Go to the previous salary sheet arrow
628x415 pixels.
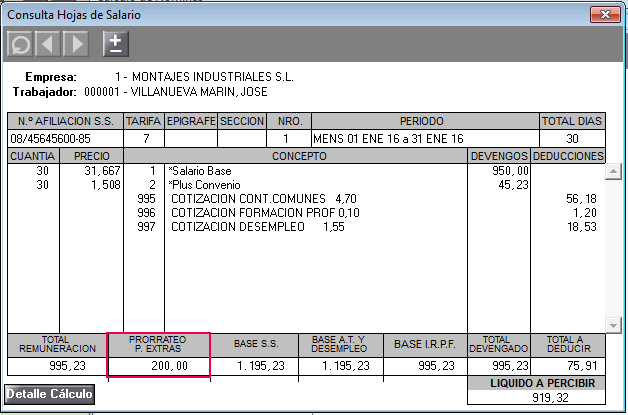coord(47,44)
